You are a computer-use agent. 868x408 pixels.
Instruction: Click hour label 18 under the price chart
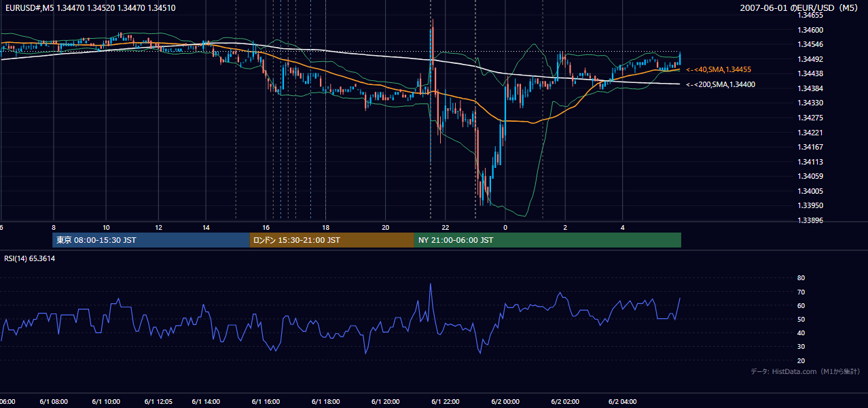click(325, 227)
